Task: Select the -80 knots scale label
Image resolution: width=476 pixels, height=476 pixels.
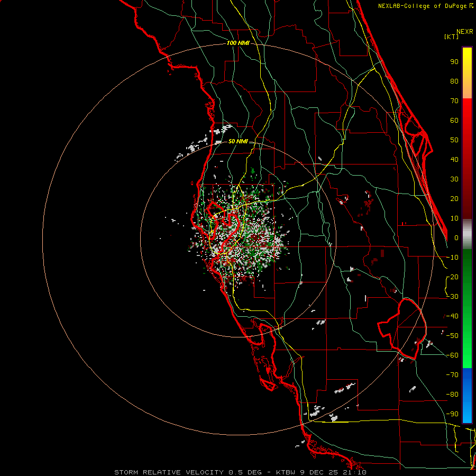Action: (x=452, y=395)
